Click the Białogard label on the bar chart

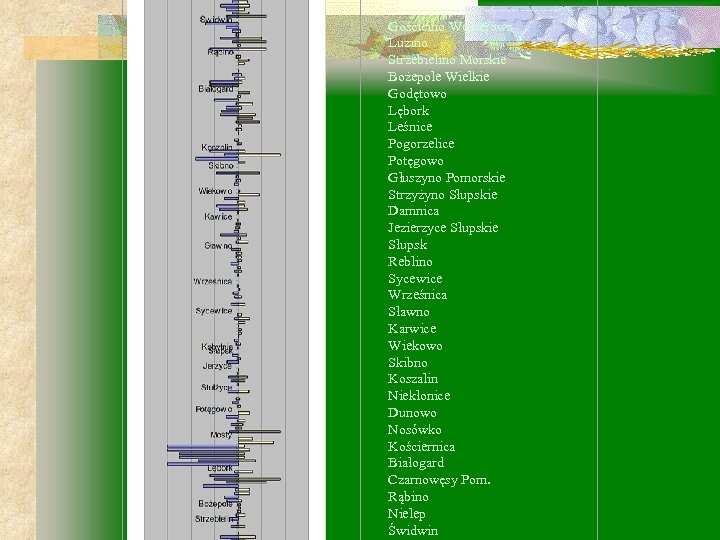coord(216,89)
